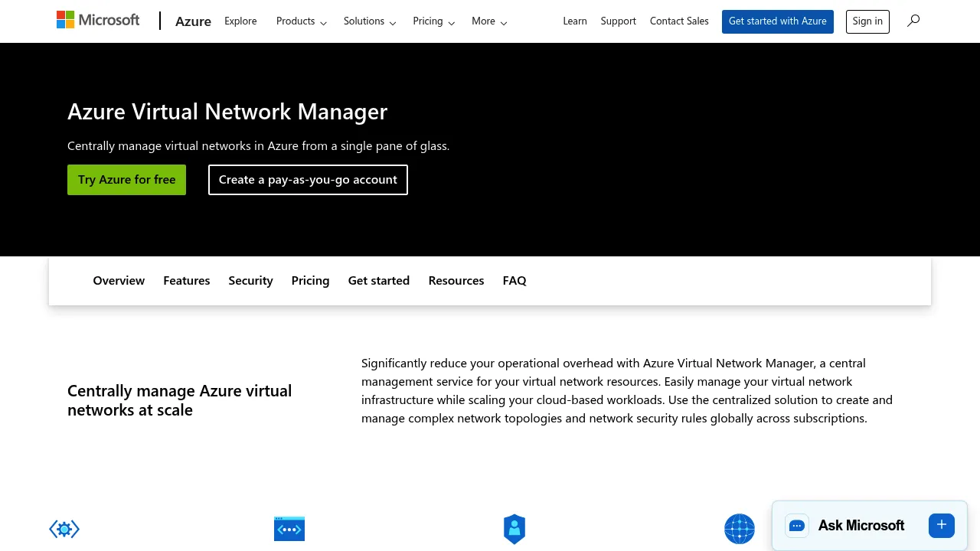
Task: Open the Pricing dropdown in the header
Action: point(433,21)
